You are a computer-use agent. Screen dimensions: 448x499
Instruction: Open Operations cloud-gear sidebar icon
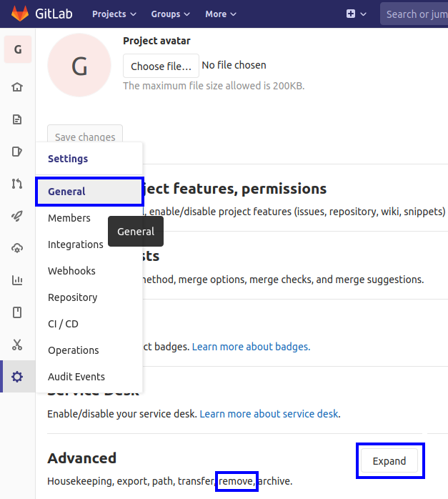point(17,248)
